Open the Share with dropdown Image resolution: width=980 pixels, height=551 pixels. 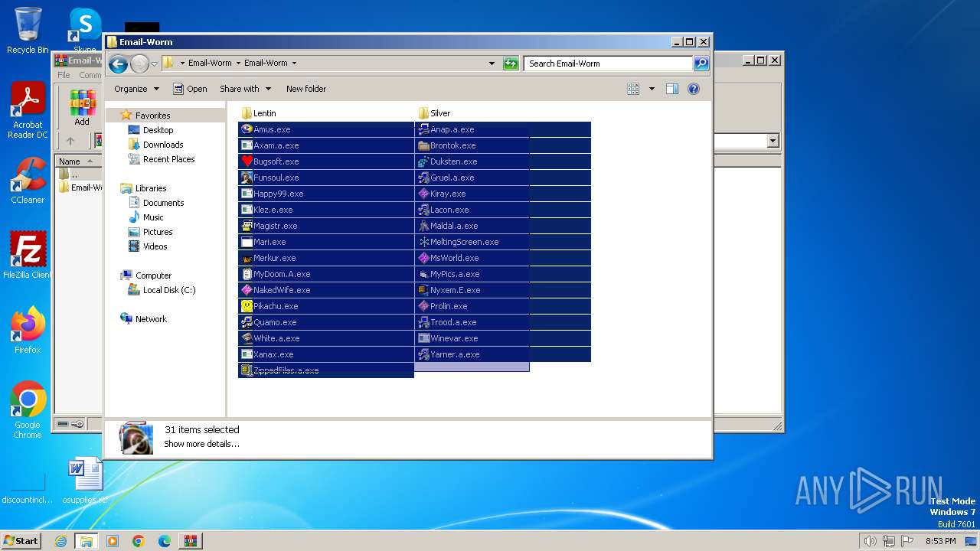[x=245, y=89]
